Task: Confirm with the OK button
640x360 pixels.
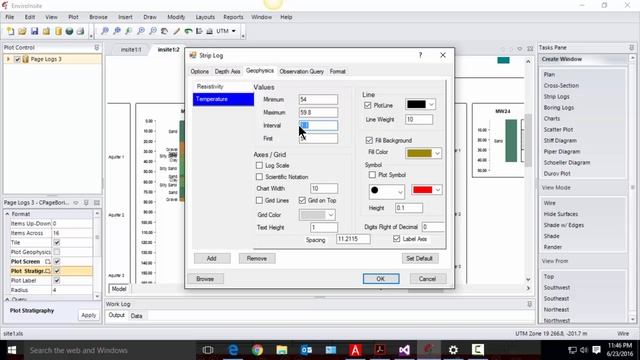Action: tap(381, 279)
